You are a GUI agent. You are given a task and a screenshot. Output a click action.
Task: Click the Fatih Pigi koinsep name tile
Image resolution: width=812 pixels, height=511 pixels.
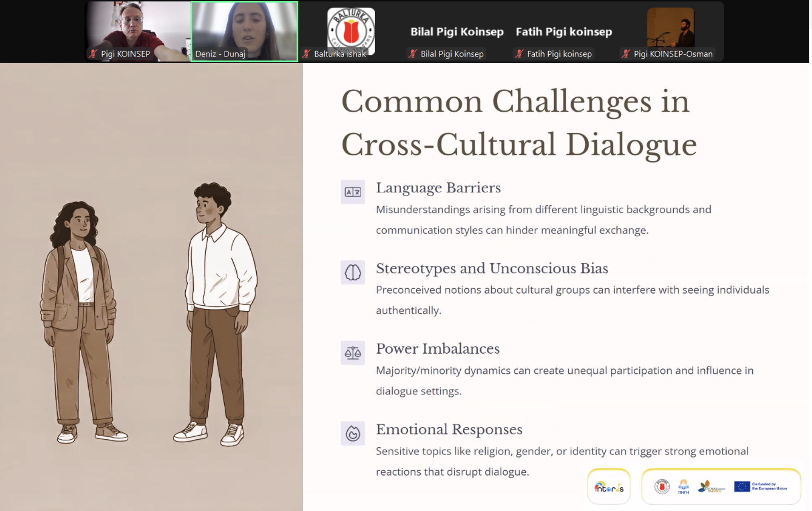pos(563,31)
